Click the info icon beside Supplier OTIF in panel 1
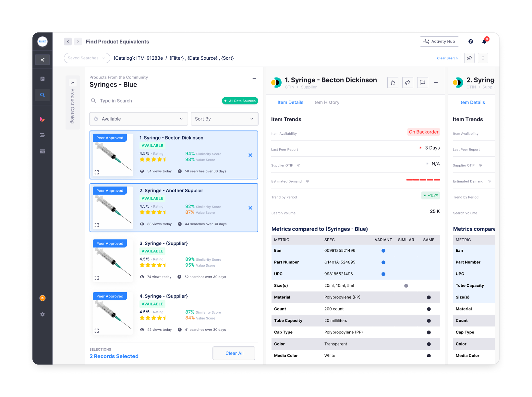The height and width of the screenshot is (397, 532). (299, 165)
